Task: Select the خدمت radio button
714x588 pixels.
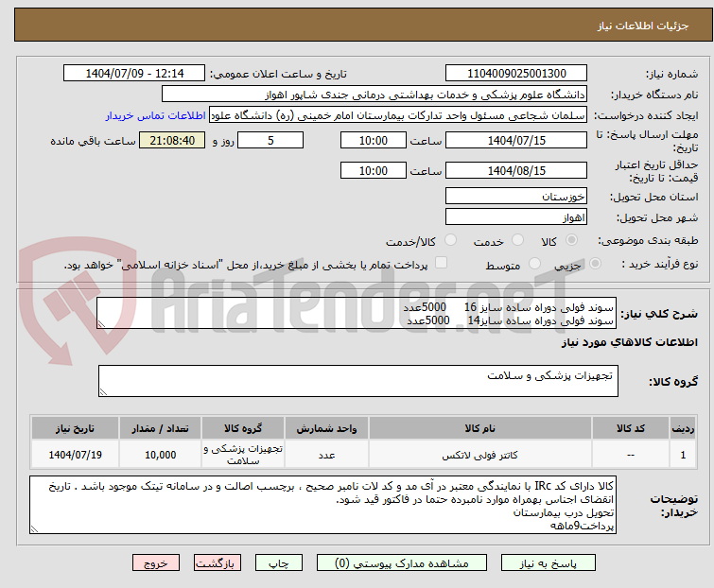Action: pos(517,240)
